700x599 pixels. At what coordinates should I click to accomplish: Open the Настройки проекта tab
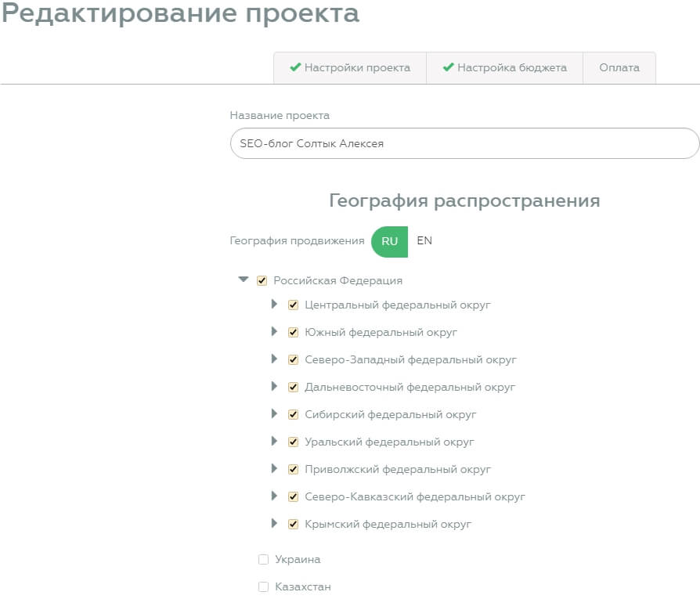point(350,68)
